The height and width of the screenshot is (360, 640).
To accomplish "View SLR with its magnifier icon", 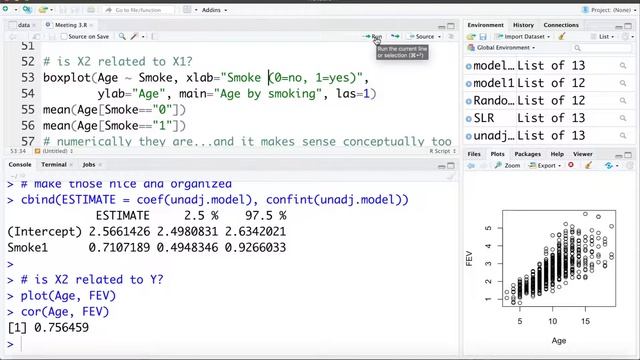I will (x=623, y=118).
